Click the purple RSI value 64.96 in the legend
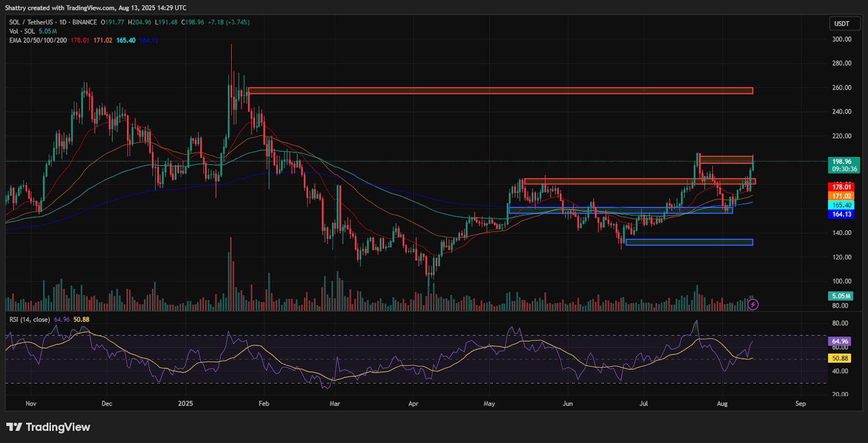Screen dimensions: 868x443 [x=62, y=320]
